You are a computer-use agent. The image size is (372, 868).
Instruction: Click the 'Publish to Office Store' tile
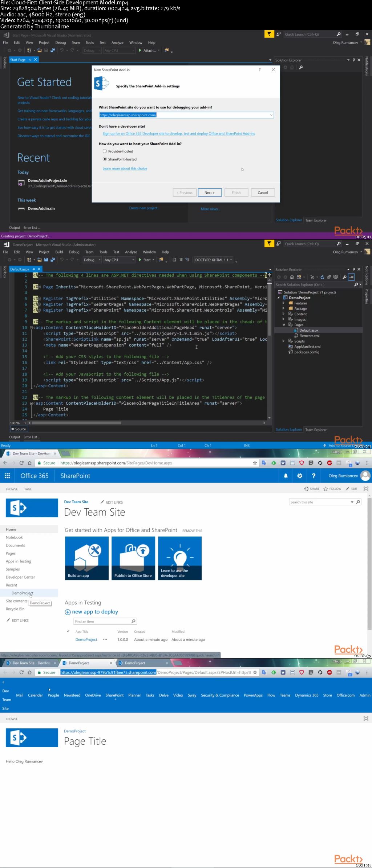tap(133, 558)
